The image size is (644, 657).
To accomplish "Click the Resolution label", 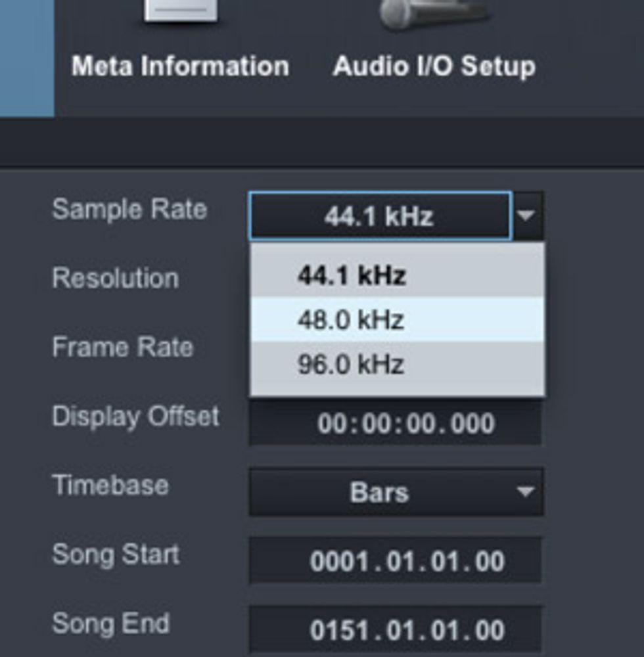I will (x=115, y=278).
